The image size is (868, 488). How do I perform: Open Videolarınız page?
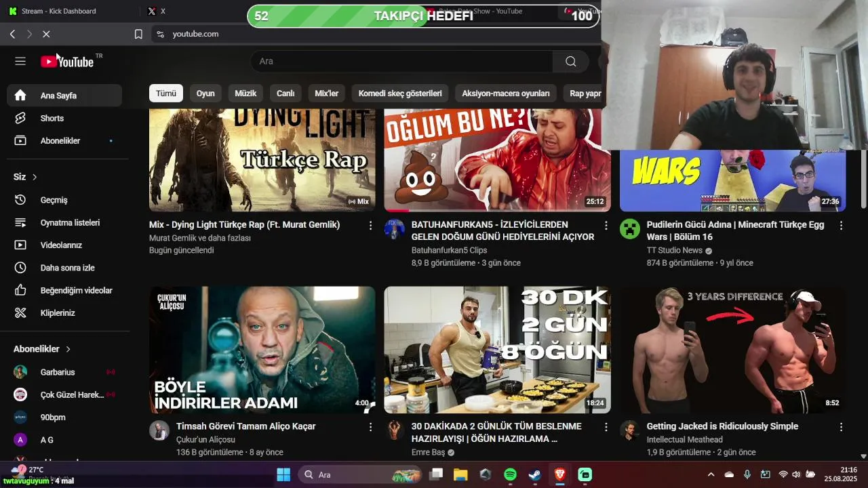(x=64, y=245)
